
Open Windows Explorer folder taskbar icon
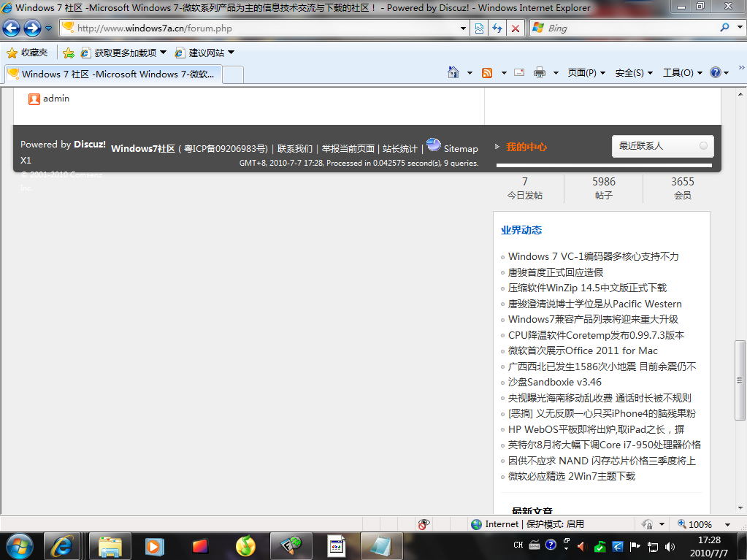pos(110,546)
